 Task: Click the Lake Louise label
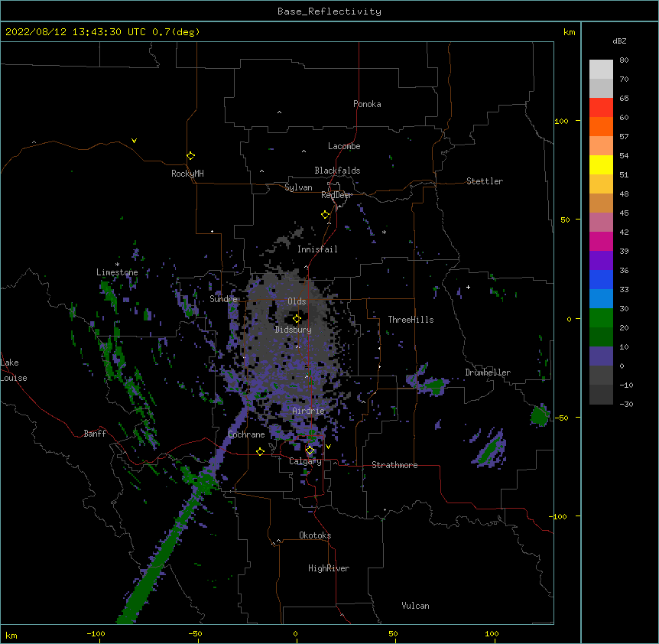[14, 370]
